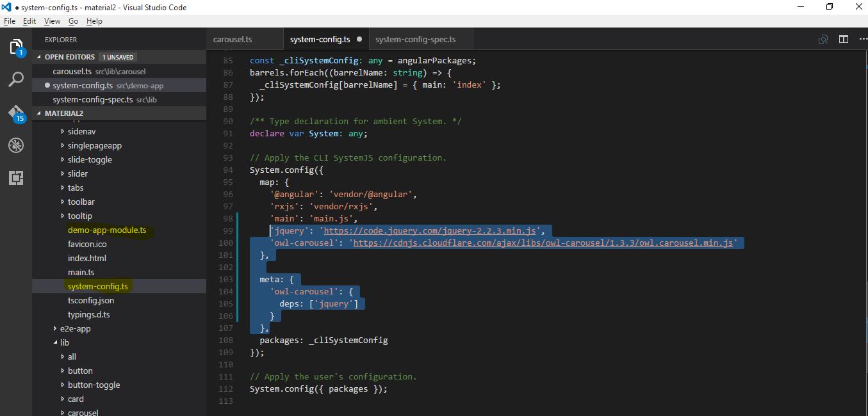
Task: Select carousel.ts in Open Editors list
Action: (x=119, y=71)
